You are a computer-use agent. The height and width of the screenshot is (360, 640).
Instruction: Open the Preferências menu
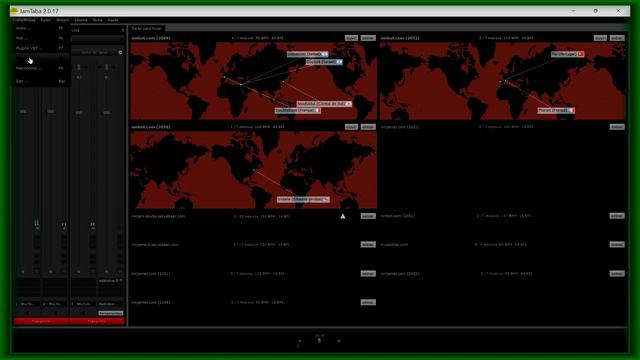click(24, 20)
